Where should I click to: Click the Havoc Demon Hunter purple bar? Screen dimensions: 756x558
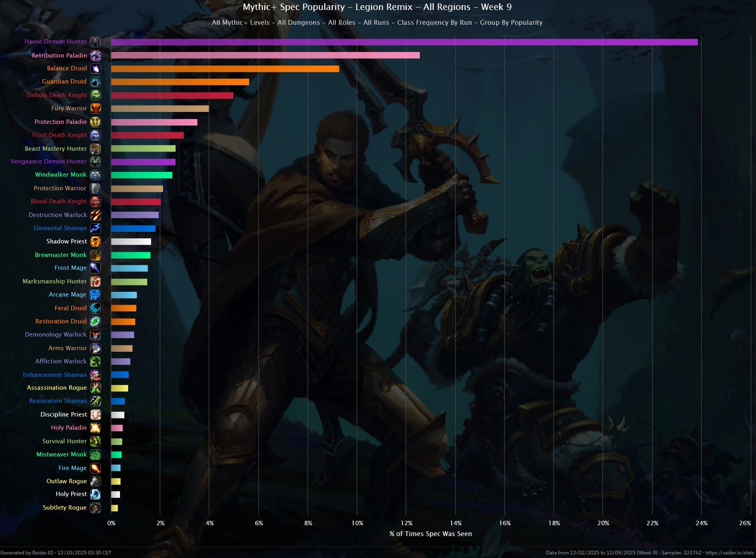[x=404, y=42]
